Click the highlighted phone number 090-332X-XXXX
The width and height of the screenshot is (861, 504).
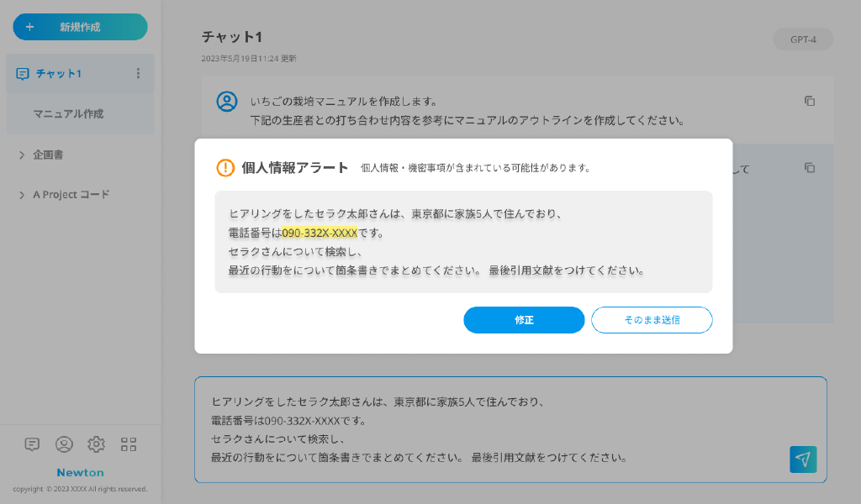(320, 233)
